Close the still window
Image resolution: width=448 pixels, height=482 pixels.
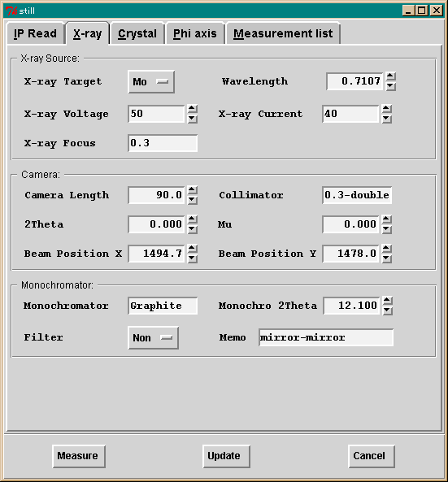(437, 11)
